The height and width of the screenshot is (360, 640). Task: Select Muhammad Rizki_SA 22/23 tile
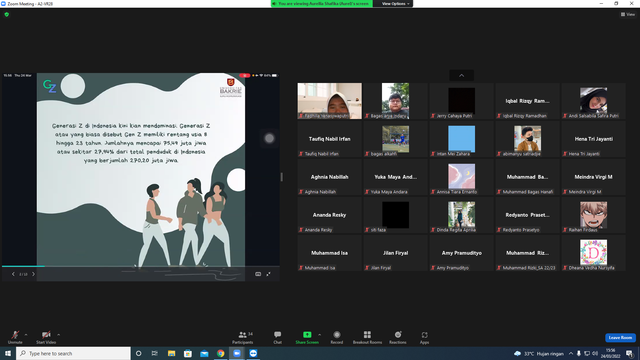pyautogui.click(x=527, y=253)
